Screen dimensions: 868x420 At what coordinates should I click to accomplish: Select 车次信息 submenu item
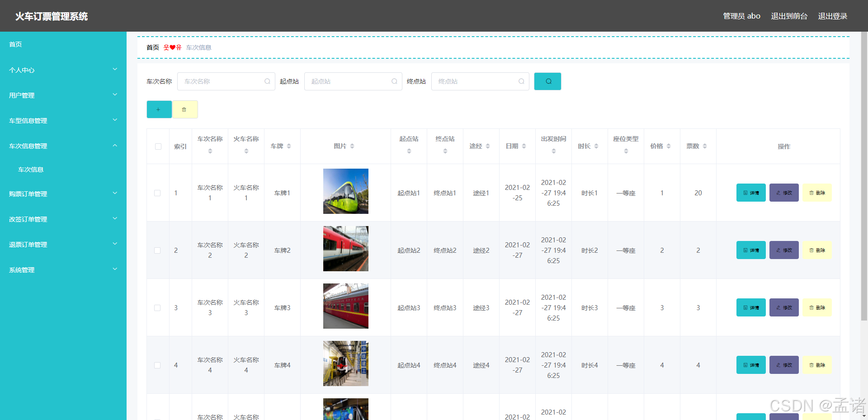(63, 170)
